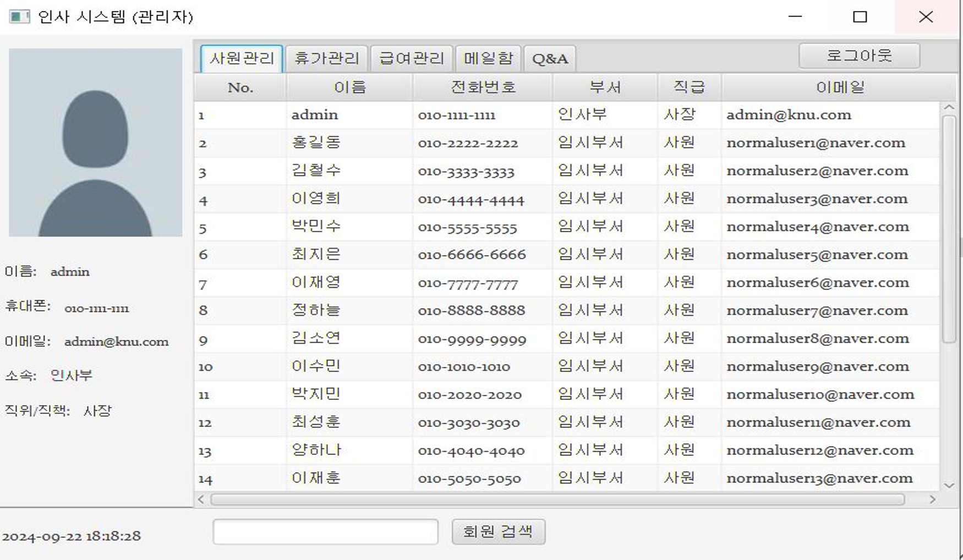Screen dimensions: 963x560
Task: Click the table scroll-up arrow
Action: (949, 108)
